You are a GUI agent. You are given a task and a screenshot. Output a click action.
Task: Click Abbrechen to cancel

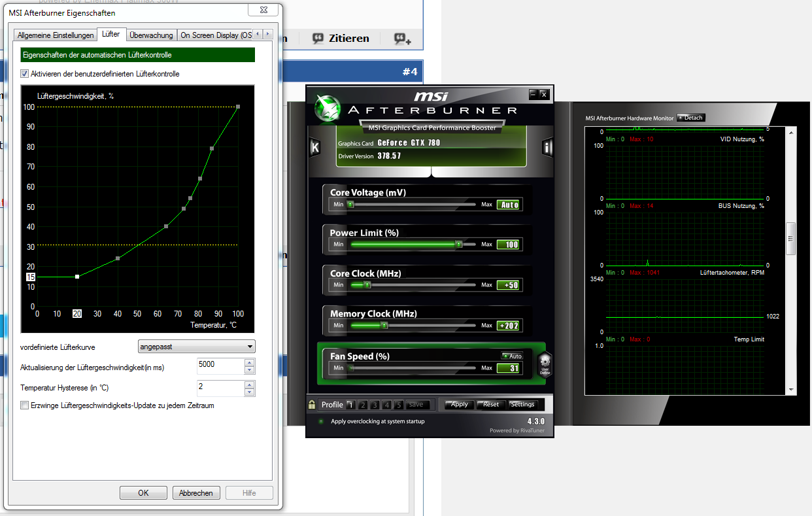[196, 493]
